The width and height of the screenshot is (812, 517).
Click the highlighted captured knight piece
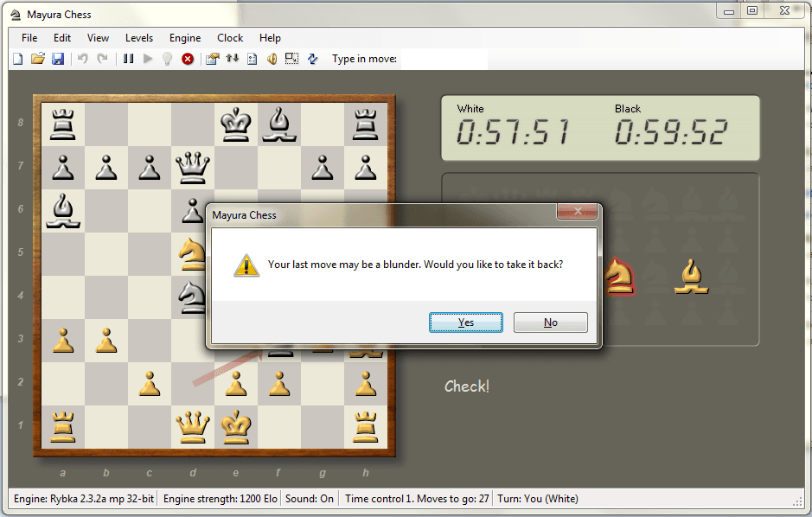(x=619, y=277)
